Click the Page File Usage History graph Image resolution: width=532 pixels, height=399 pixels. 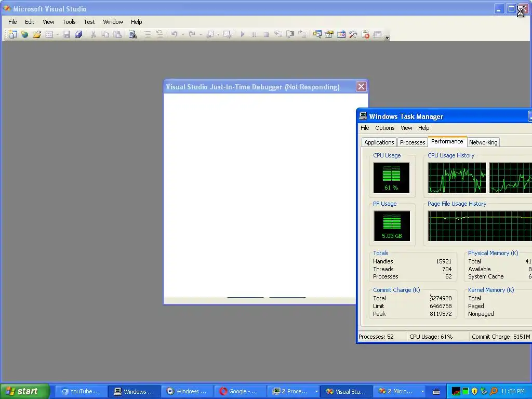click(x=480, y=226)
